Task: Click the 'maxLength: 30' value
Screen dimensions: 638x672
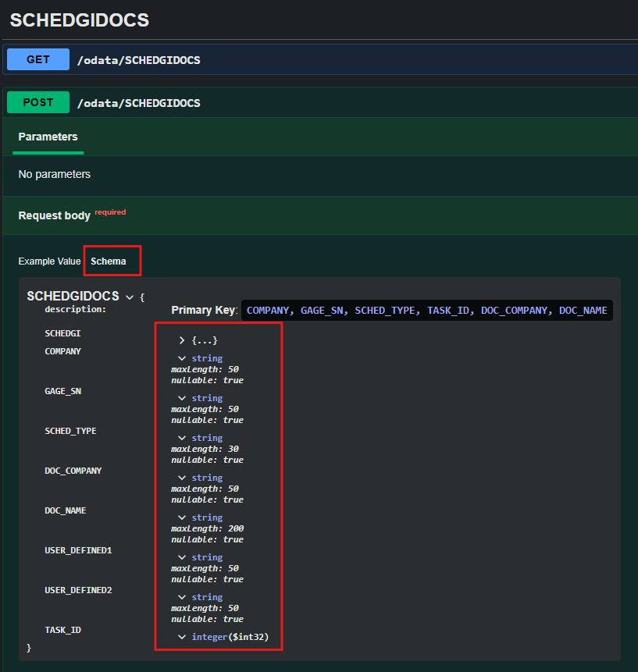Action: coord(205,449)
